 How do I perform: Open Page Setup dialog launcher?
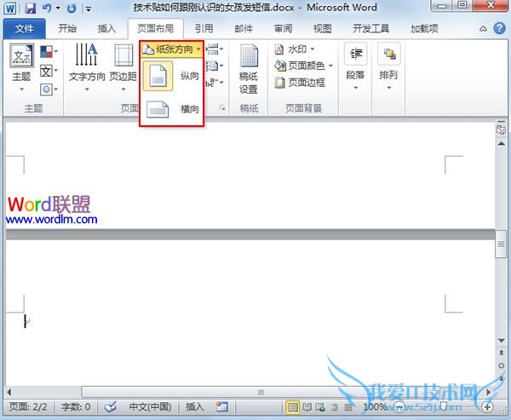(x=222, y=107)
